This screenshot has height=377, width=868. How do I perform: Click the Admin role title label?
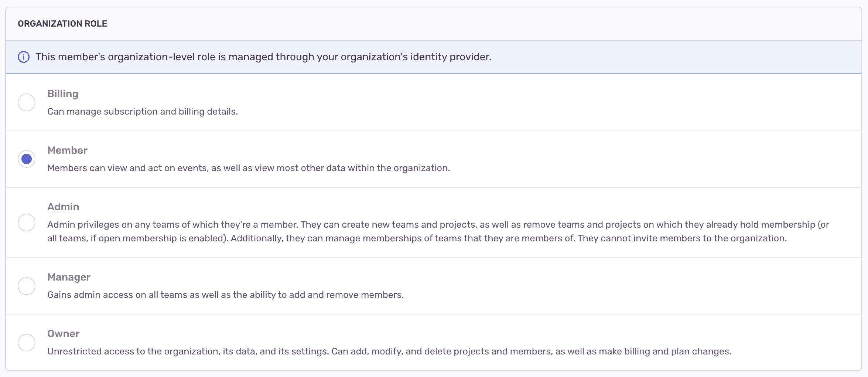tap(63, 207)
